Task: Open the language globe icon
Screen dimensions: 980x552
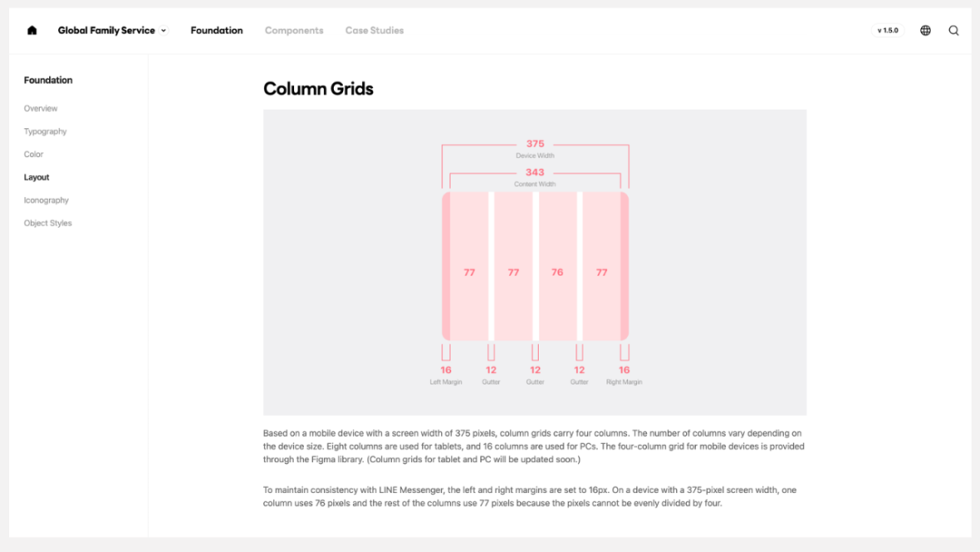Action: [x=926, y=30]
